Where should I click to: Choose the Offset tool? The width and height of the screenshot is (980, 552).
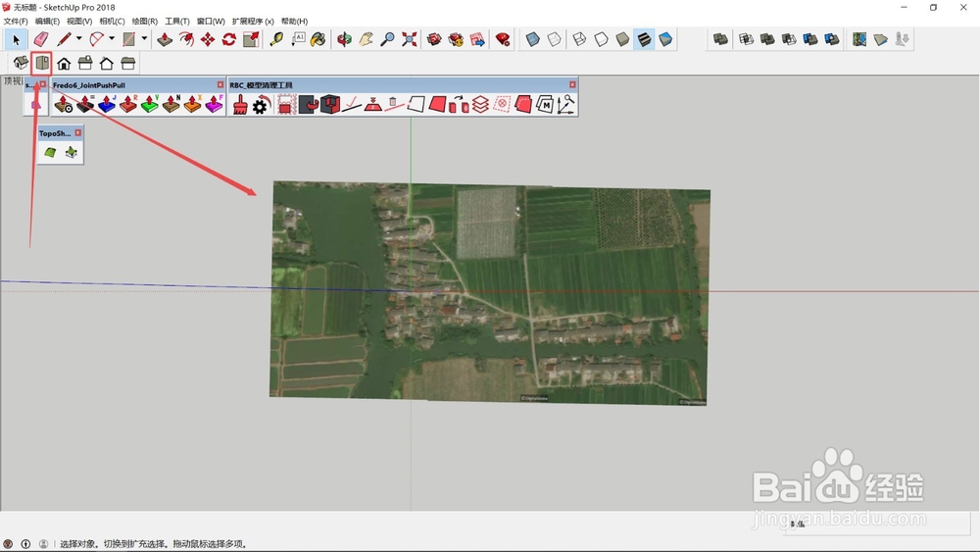(x=186, y=39)
